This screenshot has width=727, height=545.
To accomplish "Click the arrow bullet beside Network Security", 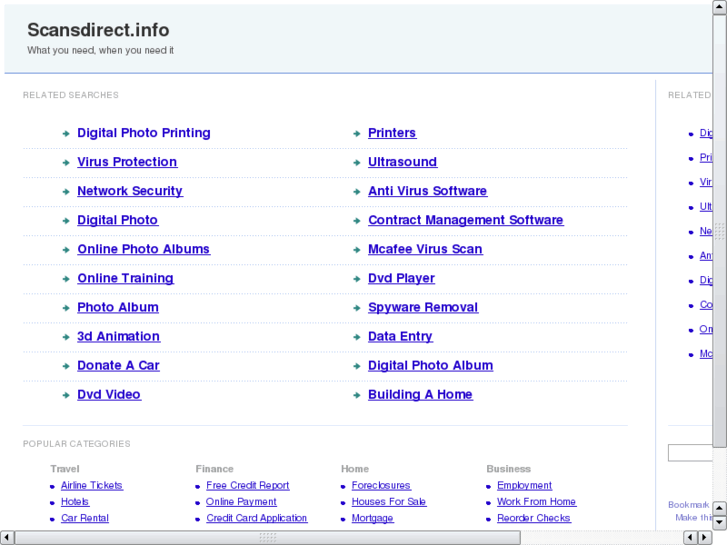I will point(66,191).
